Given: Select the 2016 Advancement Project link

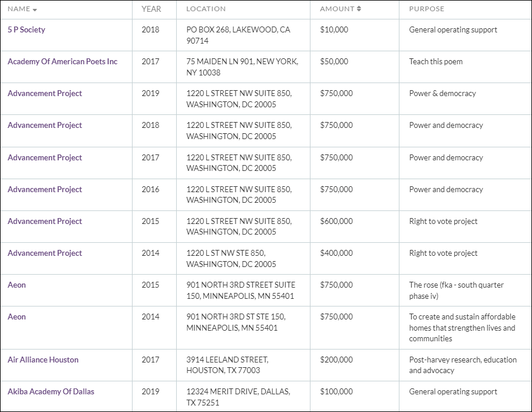Looking at the screenshot, I should 45,189.
